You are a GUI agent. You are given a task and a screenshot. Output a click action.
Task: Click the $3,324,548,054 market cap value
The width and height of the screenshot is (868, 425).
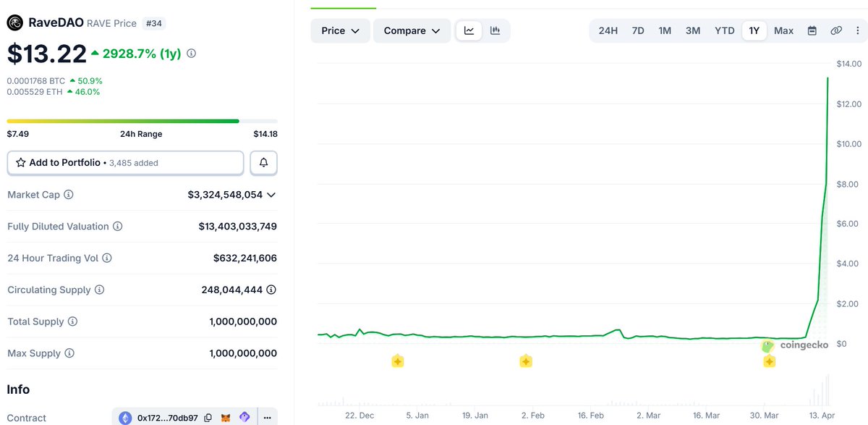point(225,195)
